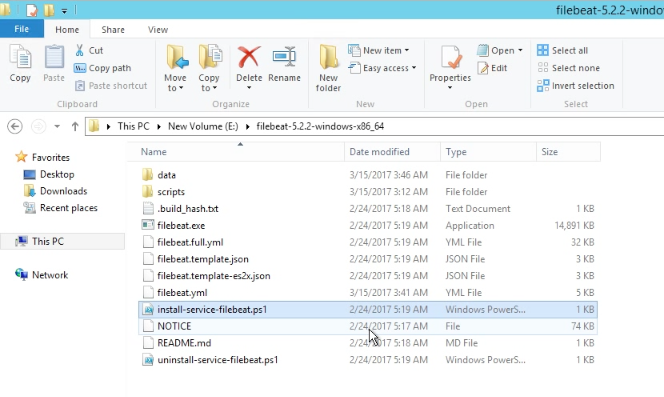Click filebeat-5.2.2-windows-x86_64 in address bar

coord(320,126)
